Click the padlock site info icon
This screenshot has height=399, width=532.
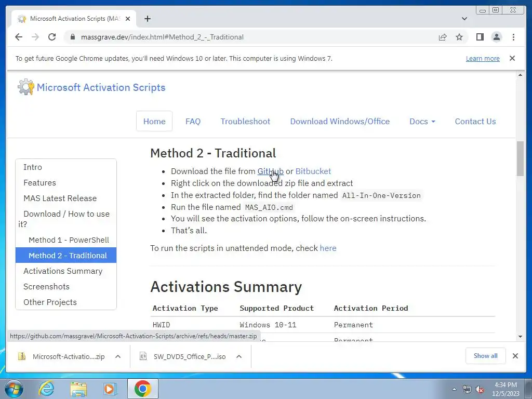point(72,37)
